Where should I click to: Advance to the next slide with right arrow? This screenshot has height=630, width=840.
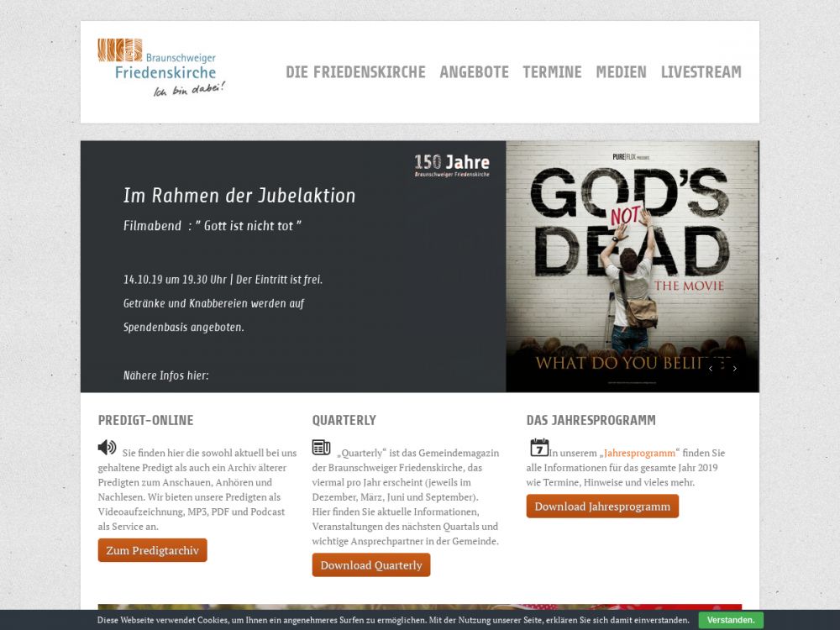734,368
